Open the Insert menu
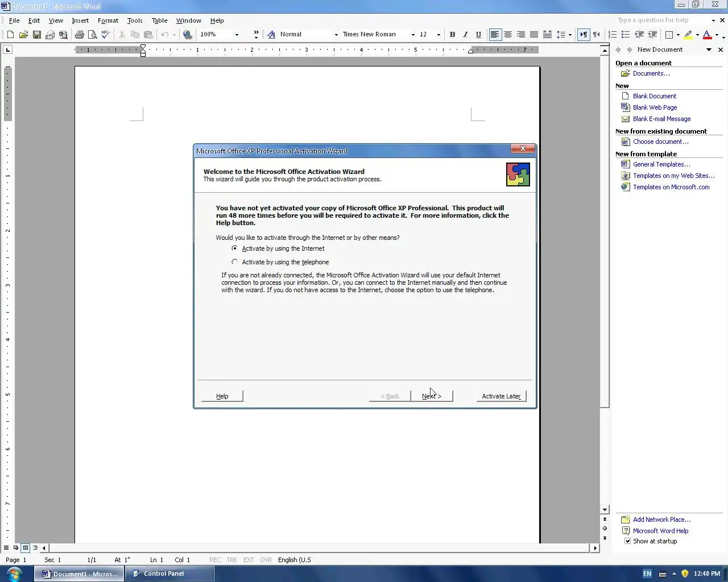This screenshot has width=728, height=582. pyautogui.click(x=80, y=20)
